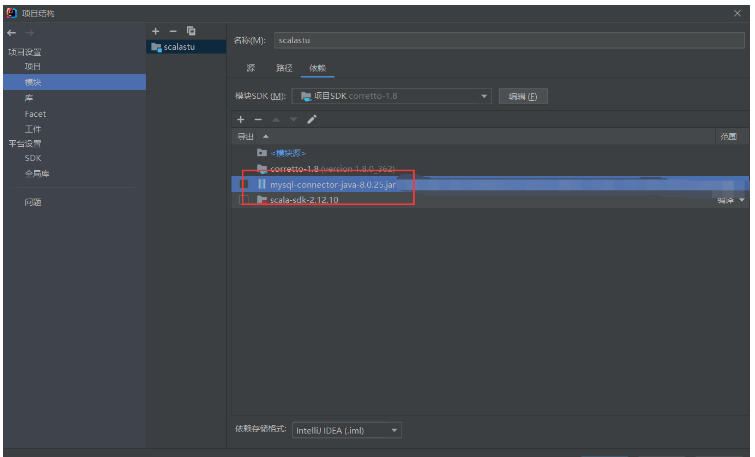Screen dimensions: 755x457
Task: Click the IntelliJ IDEA app icon in title bar
Action: coord(12,13)
